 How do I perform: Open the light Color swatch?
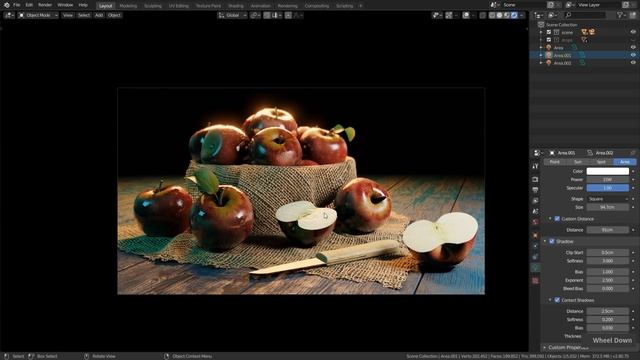pos(607,171)
